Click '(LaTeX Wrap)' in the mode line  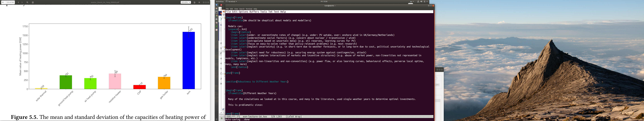[x=294, y=117]
